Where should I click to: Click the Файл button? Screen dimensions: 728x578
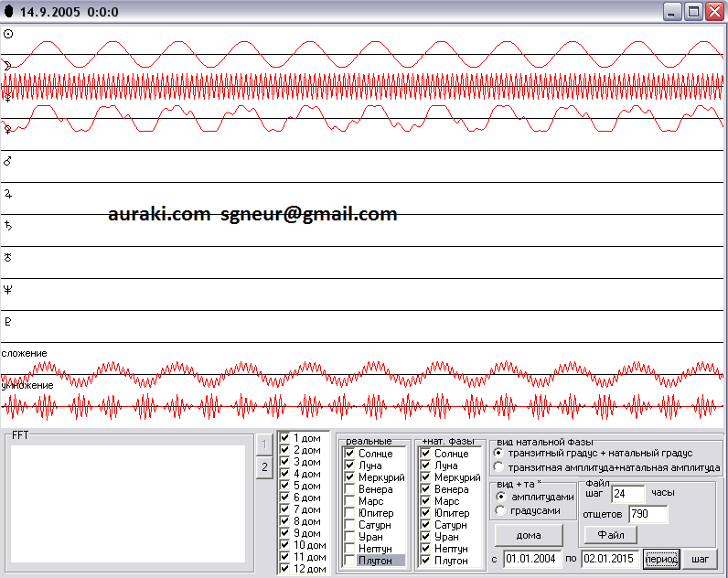611,535
